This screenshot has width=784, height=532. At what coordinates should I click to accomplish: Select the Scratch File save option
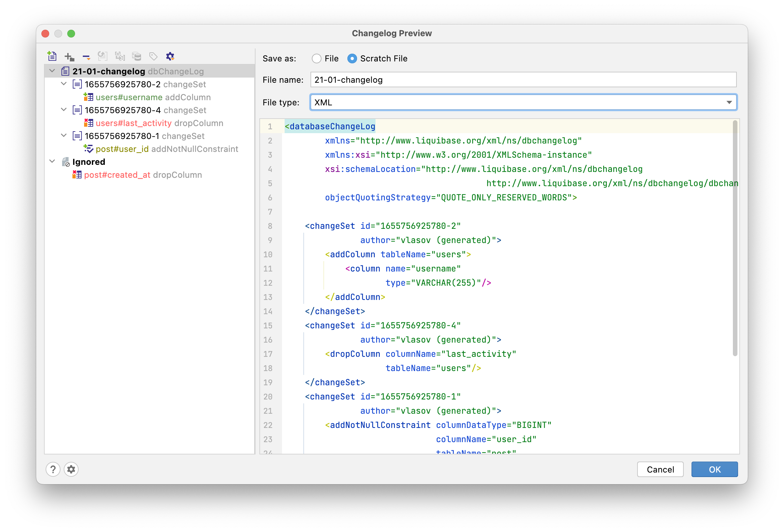click(x=352, y=58)
